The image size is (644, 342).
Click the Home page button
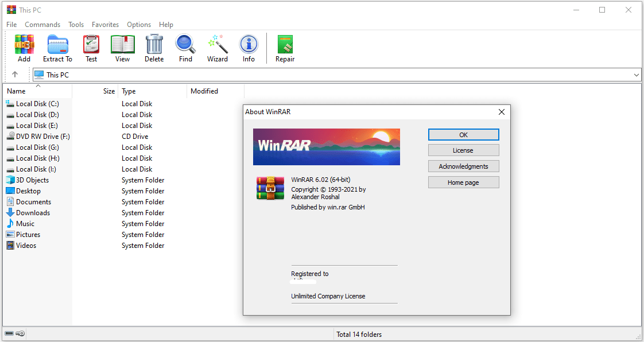(463, 182)
